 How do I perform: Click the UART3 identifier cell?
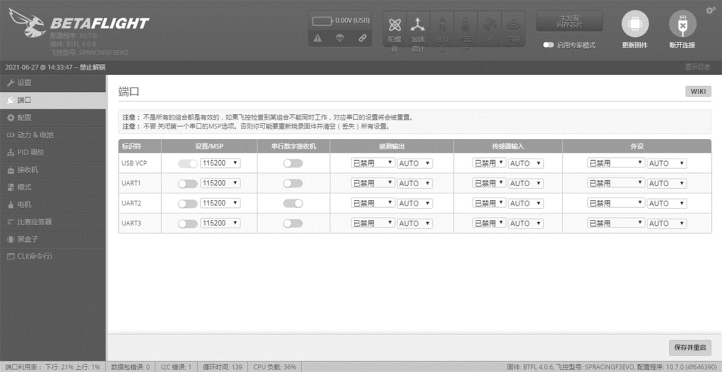coord(140,224)
